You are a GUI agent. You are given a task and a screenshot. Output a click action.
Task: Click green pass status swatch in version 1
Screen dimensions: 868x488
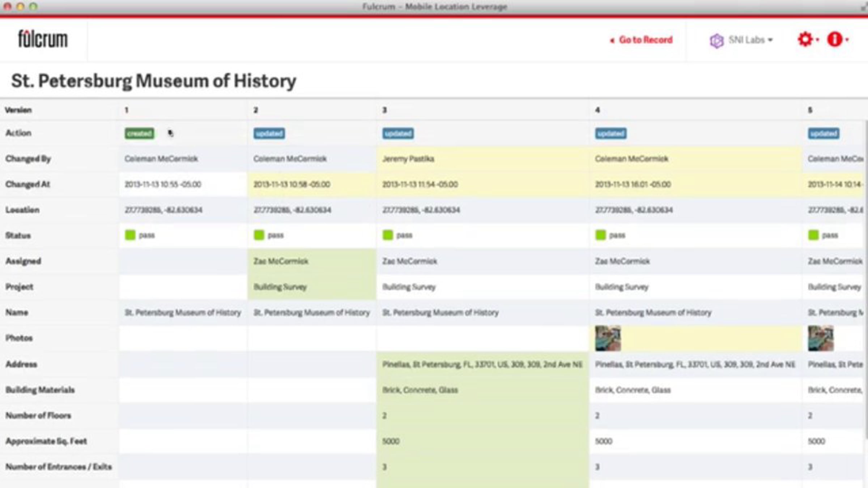[x=130, y=235]
